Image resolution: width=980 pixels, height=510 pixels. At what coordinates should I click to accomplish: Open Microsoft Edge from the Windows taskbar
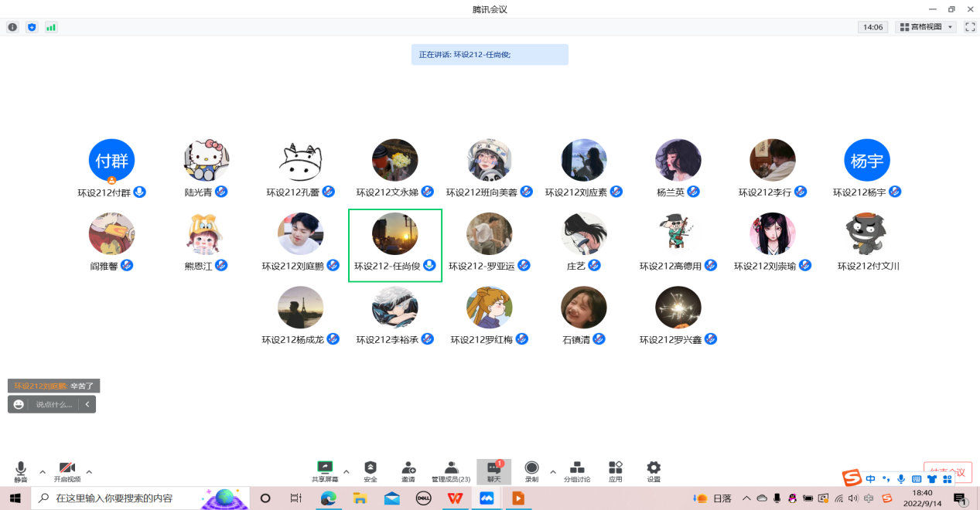(x=328, y=498)
